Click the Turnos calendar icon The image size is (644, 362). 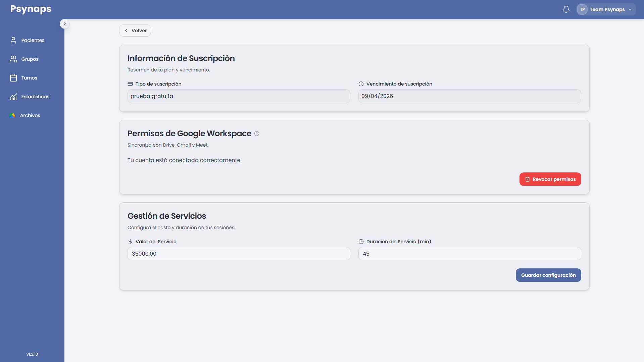13,78
